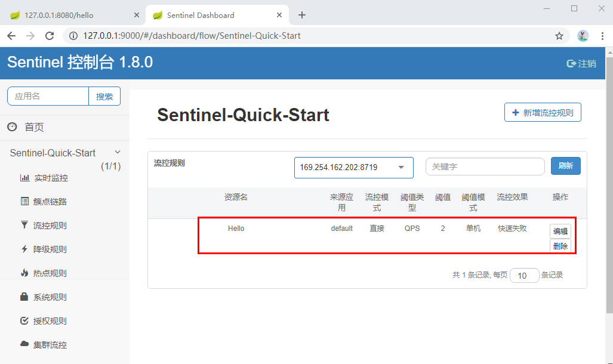Click the browser forward arrow

pos(30,36)
